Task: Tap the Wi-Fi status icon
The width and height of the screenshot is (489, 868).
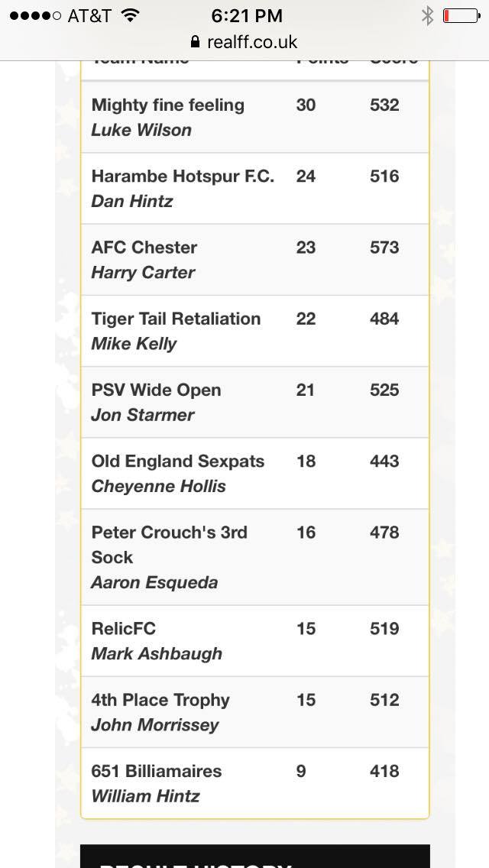Action: click(131, 15)
